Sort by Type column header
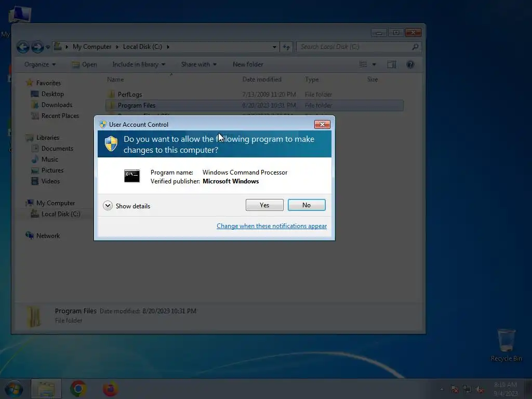Image resolution: width=532 pixels, height=399 pixels. tap(312, 79)
